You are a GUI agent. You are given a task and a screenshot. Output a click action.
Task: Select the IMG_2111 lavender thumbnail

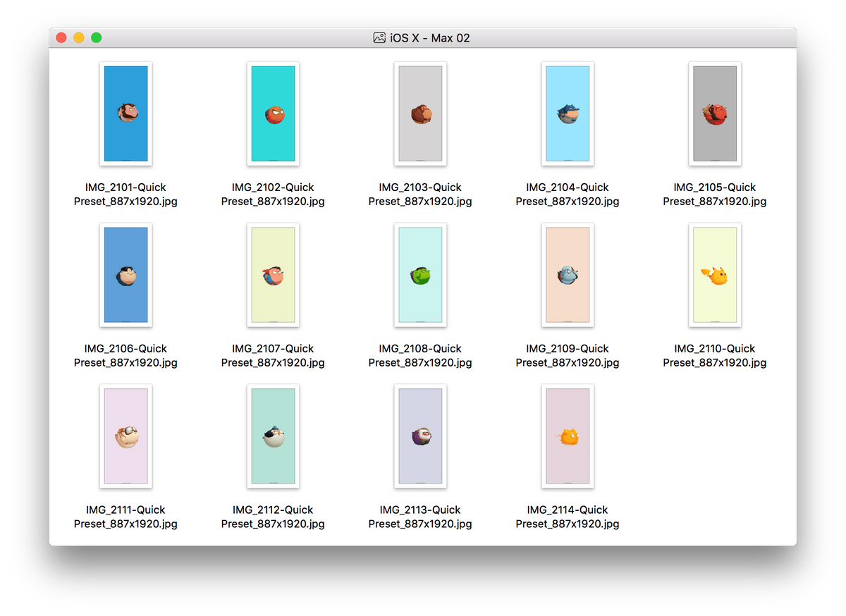tap(125, 436)
